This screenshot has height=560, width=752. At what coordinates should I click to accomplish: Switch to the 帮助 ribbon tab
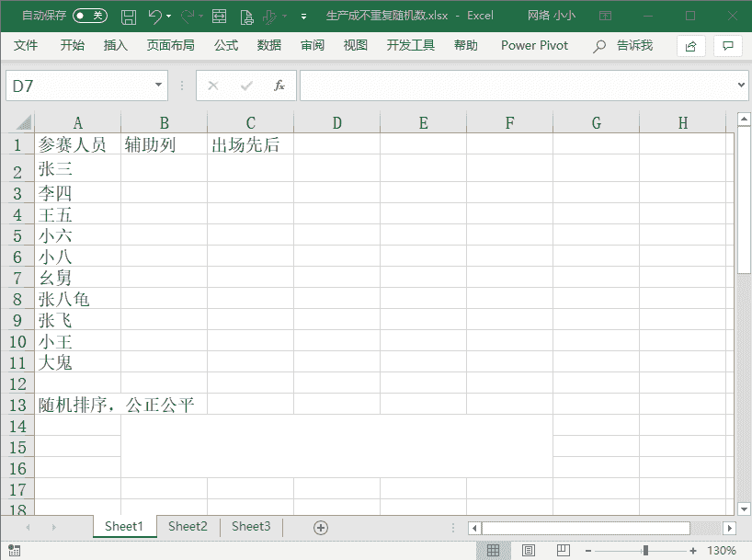466,46
